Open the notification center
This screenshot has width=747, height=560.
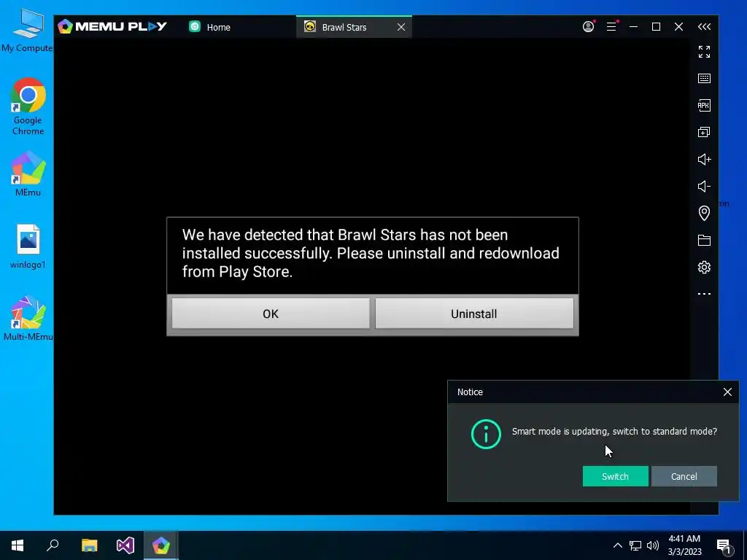point(724,545)
